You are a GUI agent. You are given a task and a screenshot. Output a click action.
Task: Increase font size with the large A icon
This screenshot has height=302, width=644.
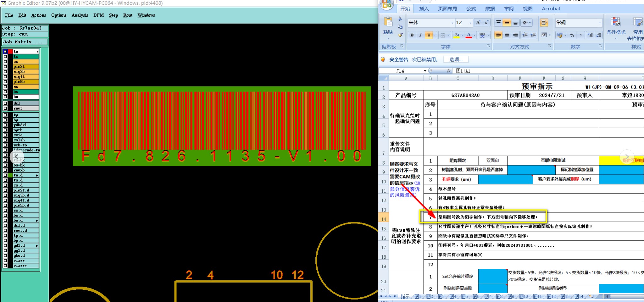pyautogui.click(x=478, y=23)
